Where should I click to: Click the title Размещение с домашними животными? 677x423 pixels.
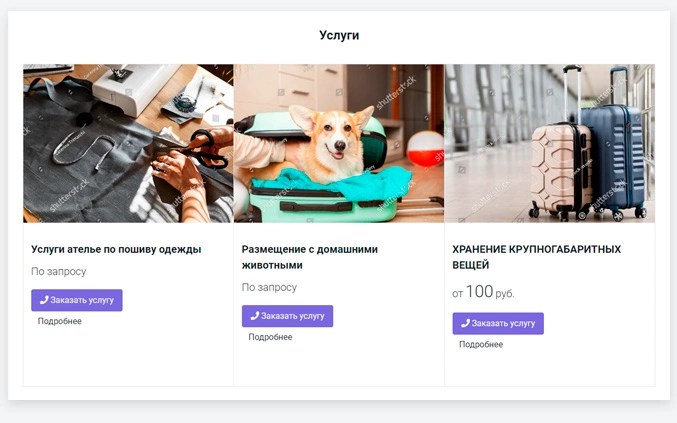click(x=310, y=257)
